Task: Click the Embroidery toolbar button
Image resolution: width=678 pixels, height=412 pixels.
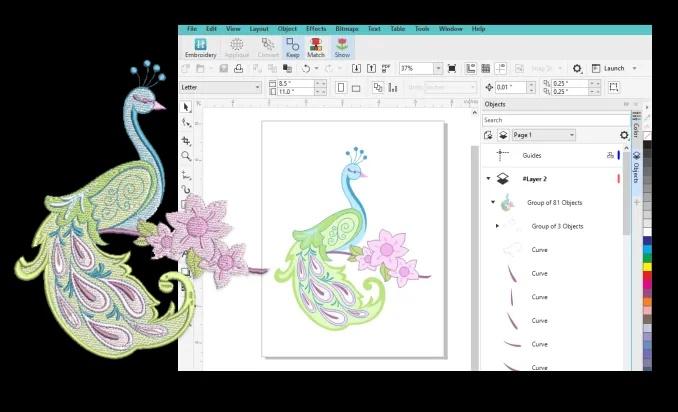Action: coord(200,47)
